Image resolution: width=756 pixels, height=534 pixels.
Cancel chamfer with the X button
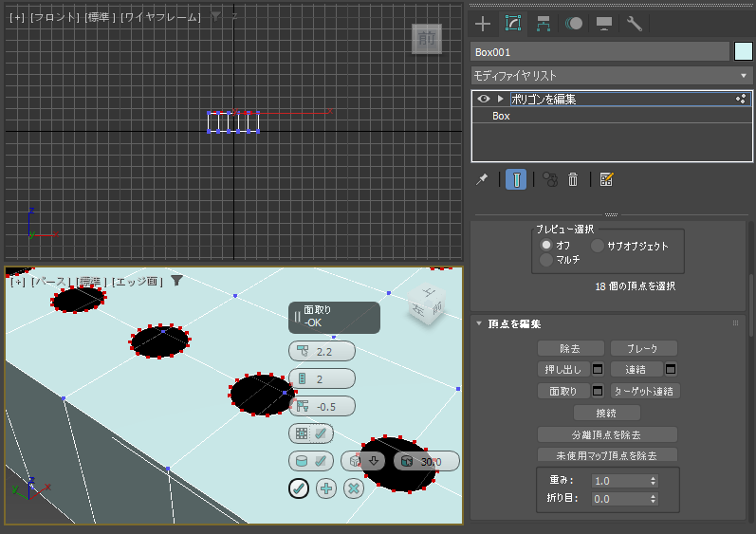click(354, 488)
